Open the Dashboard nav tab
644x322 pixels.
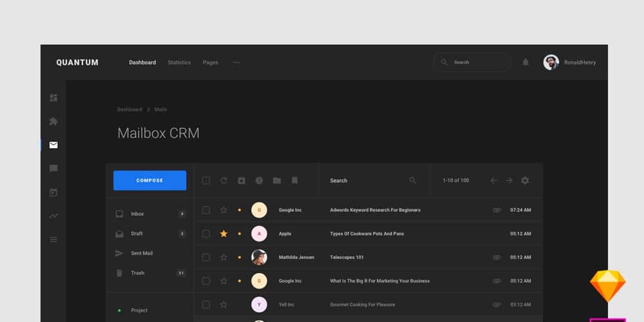coord(142,62)
